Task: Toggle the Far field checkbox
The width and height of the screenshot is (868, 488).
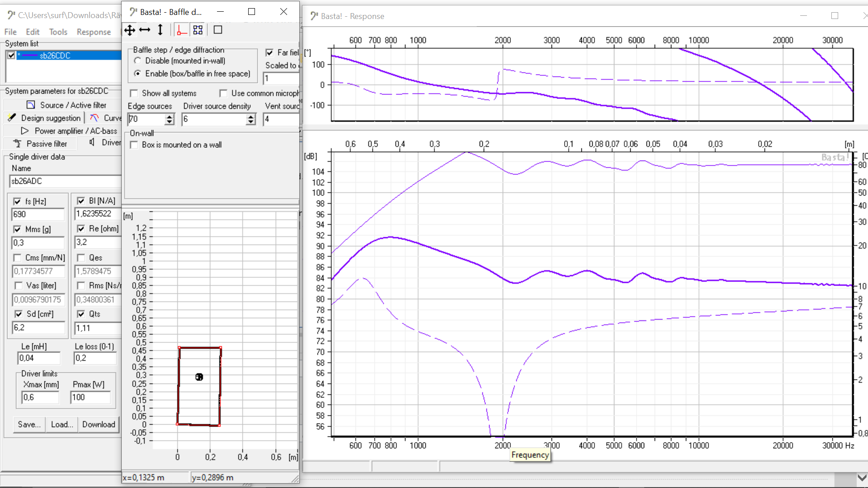Action: (x=269, y=52)
